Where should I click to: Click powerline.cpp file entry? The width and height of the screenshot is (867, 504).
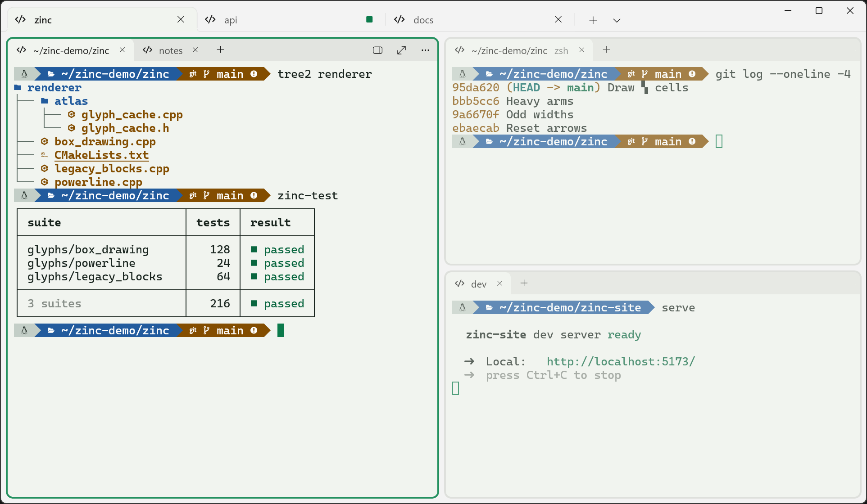click(98, 182)
